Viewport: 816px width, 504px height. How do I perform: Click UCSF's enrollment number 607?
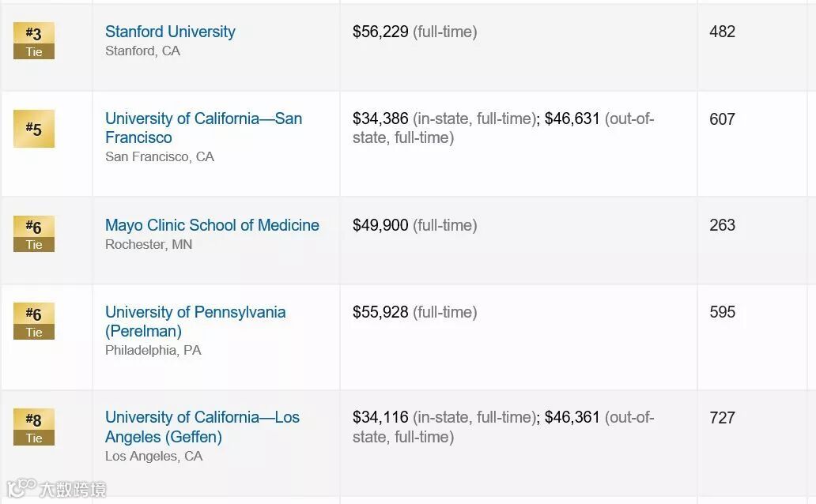[722, 119]
